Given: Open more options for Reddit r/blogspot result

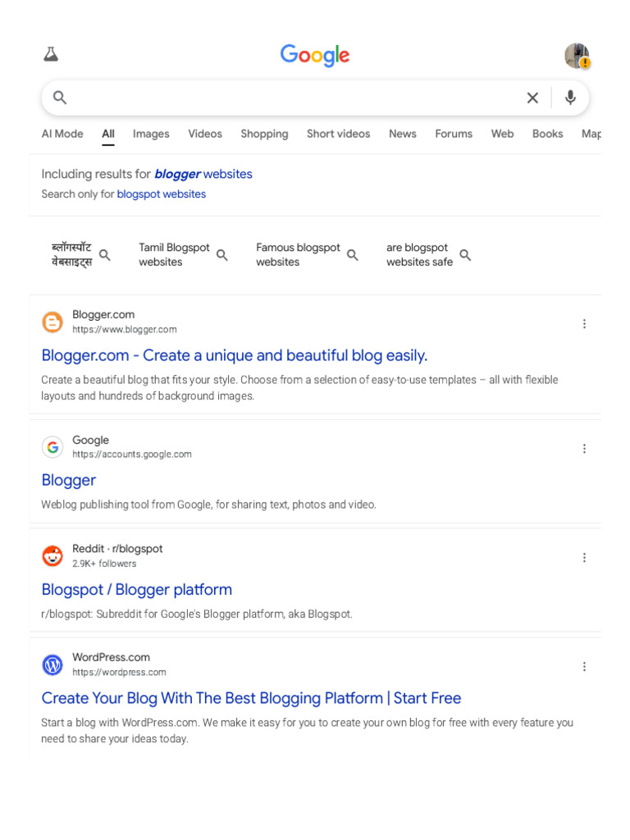Looking at the screenshot, I should pyautogui.click(x=584, y=558).
